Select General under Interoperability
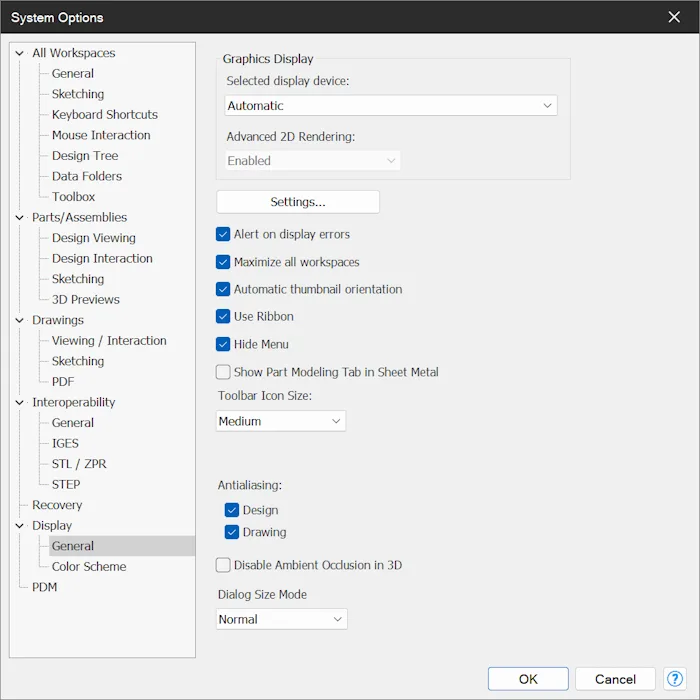Viewport: 700px width, 700px height. [73, 422]
